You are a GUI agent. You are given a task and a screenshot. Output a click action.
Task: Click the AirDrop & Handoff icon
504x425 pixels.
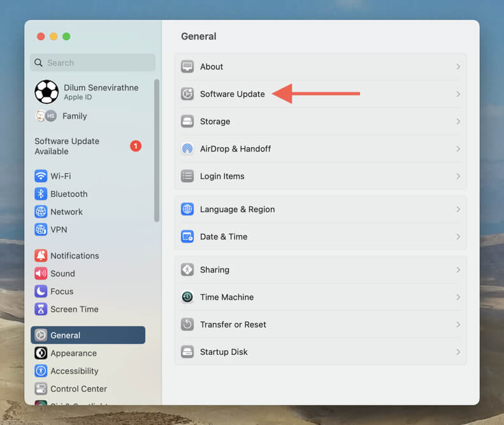187,148
